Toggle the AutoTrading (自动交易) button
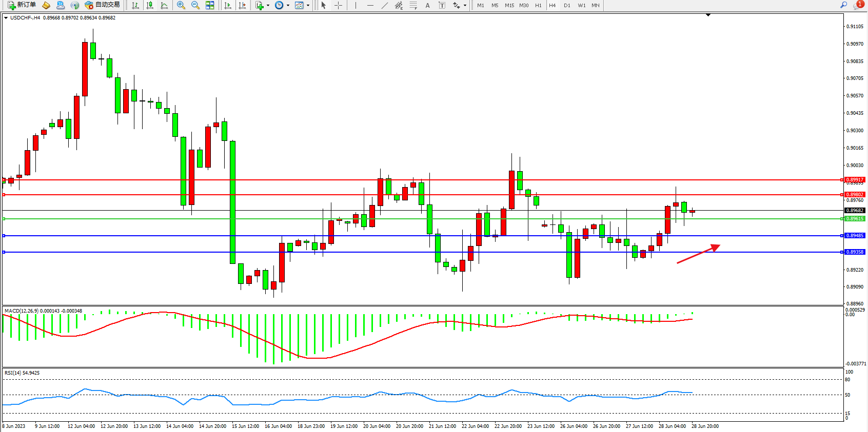The height and width of the screenshot is (432, 868). [103, 5]
